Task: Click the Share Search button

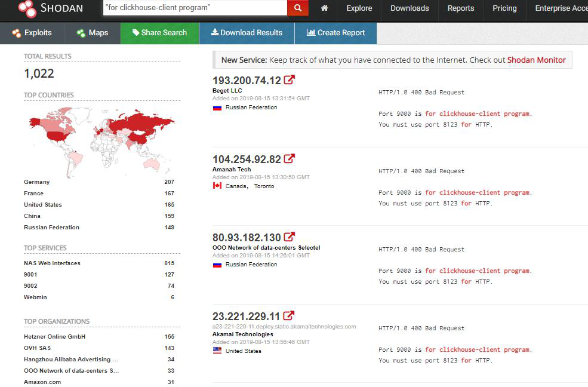Action: [x=160, y=33]
